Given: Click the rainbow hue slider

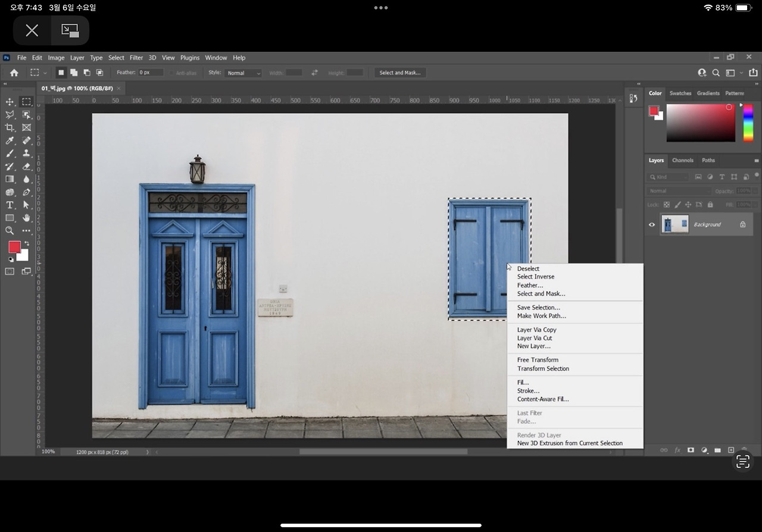Looking at the screenshot, I should pyautogui.click(x=748, y=123).
